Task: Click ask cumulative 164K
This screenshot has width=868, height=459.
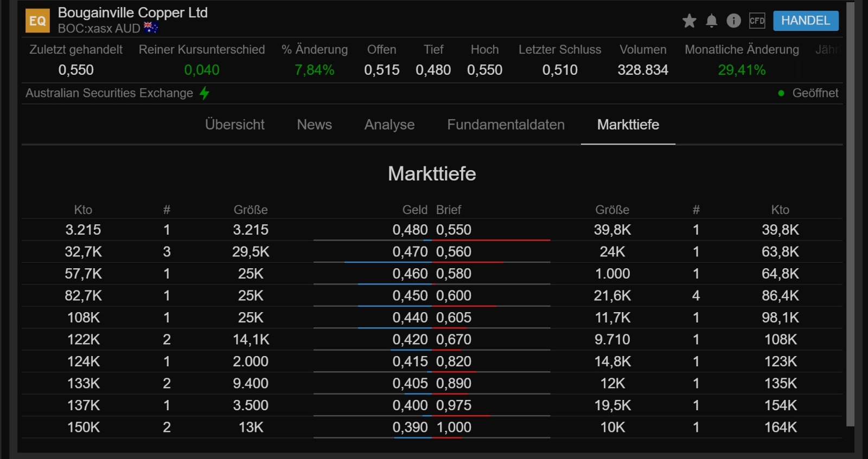Action: 780,428
